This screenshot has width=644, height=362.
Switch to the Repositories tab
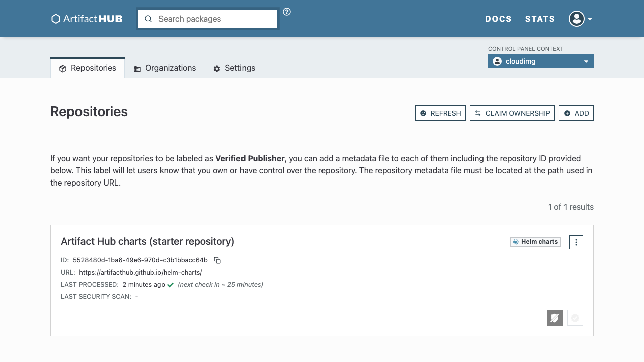click(88, 68)
